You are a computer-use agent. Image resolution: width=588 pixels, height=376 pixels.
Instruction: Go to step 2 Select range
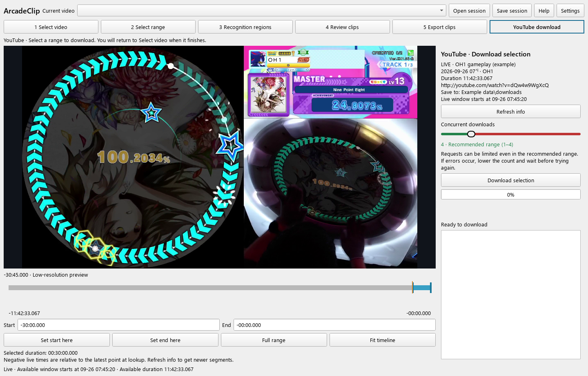coord(148,27)
